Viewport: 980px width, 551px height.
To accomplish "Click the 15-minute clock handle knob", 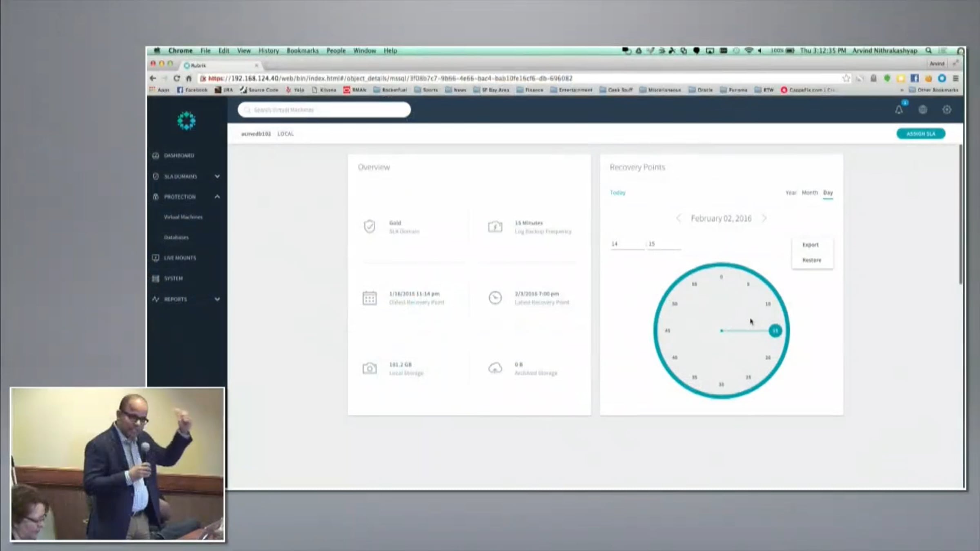I will (775, 331).
